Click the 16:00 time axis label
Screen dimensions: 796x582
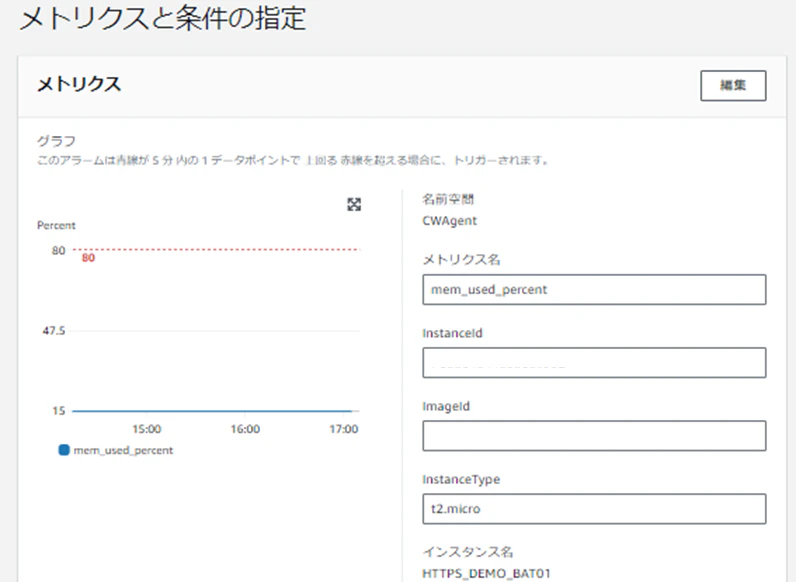point(245,429)
